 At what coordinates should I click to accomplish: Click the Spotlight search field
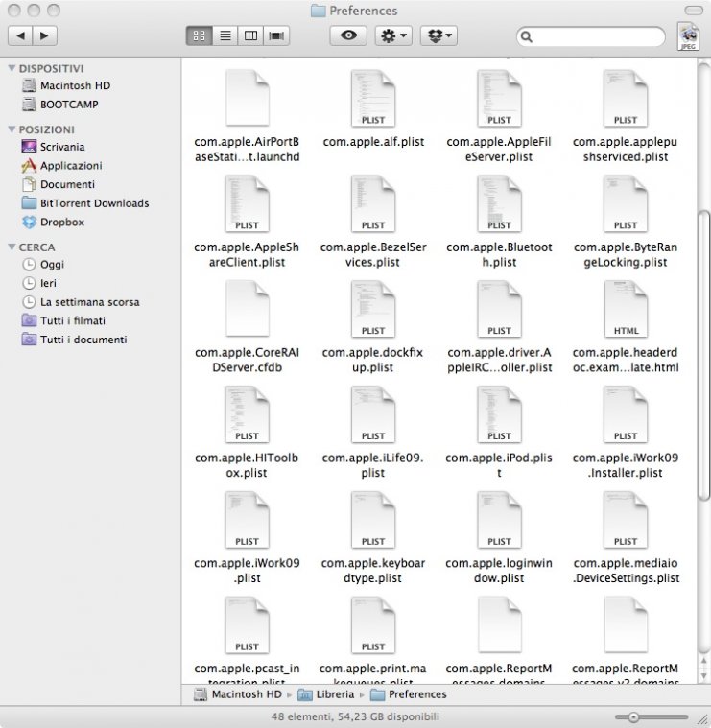591,36
